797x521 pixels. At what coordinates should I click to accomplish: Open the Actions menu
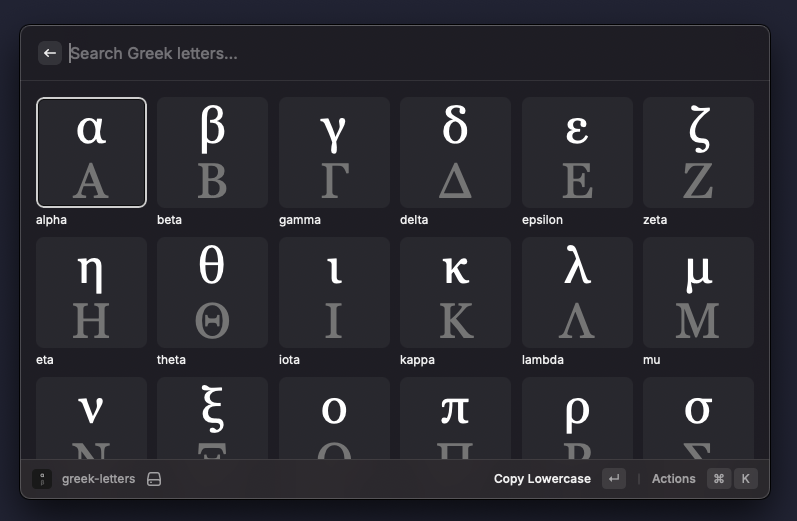(x=673, y=479)
